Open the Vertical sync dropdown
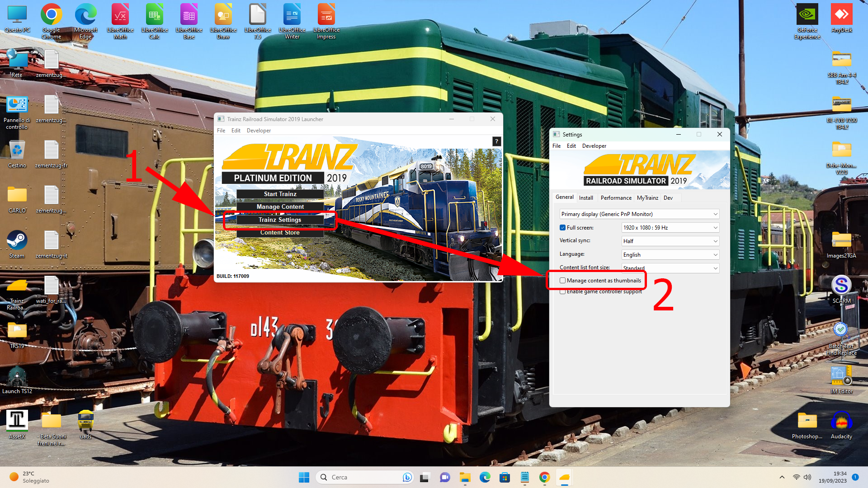This screenshot has height=488, width=868. click(670, 241)
